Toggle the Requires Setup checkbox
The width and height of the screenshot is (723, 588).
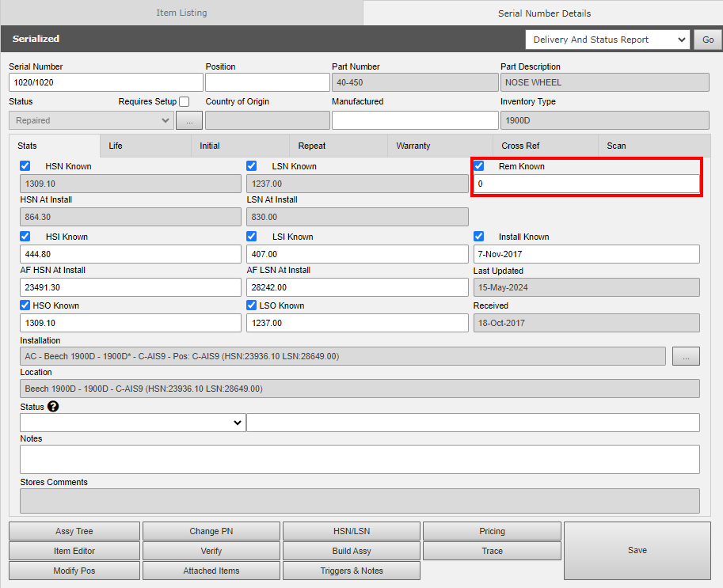185,102
